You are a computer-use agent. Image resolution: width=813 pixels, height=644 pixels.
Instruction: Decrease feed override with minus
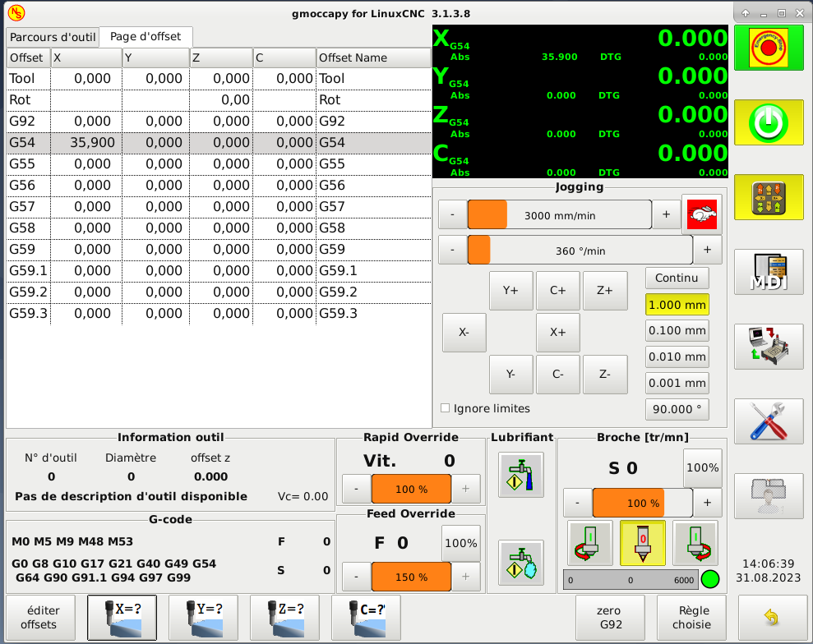[357, 577]
